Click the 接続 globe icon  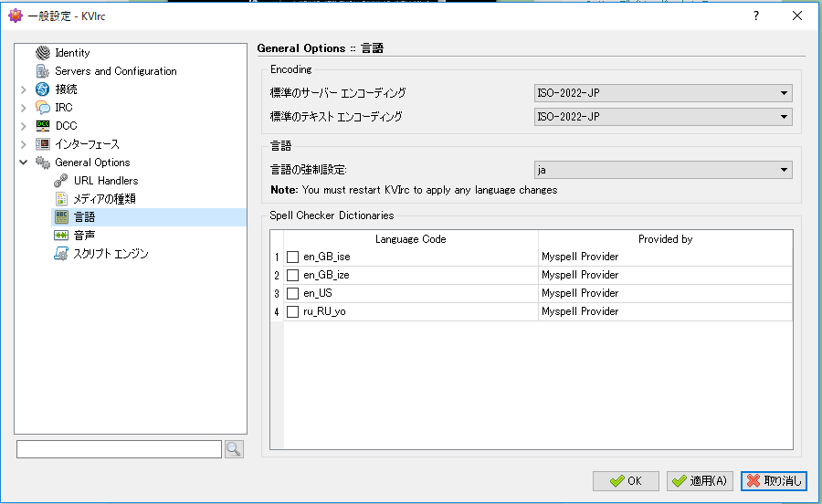coord(42,89)
